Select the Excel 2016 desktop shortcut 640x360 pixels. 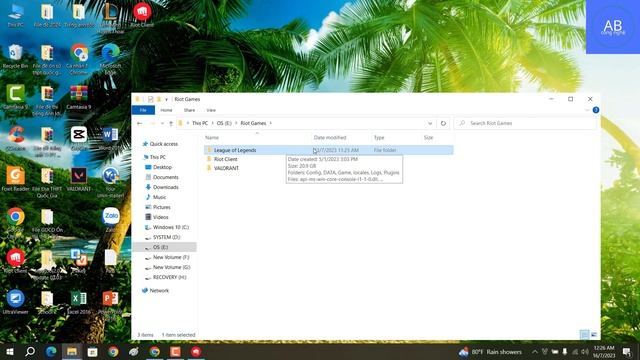point(78,302)
